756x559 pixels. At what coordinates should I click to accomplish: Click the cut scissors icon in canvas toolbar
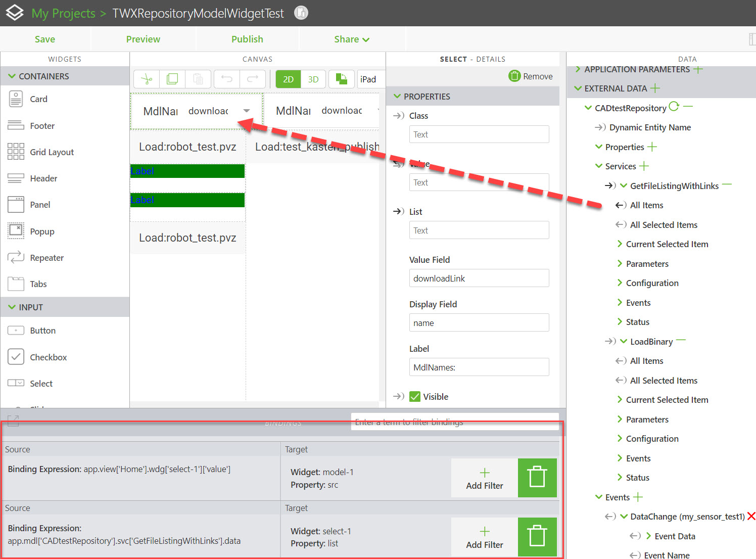tap(147, 79)
